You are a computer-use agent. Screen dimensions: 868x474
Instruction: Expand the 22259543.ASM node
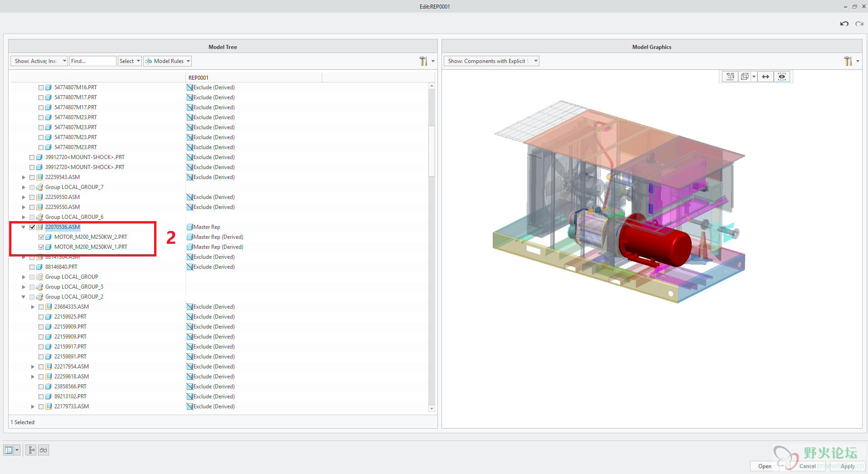pyautogui.click(x=24, y=177)
